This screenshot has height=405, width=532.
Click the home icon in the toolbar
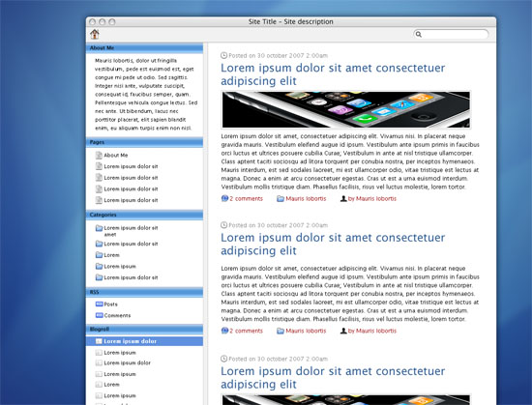pyautogui.click(x=95, y=34)
